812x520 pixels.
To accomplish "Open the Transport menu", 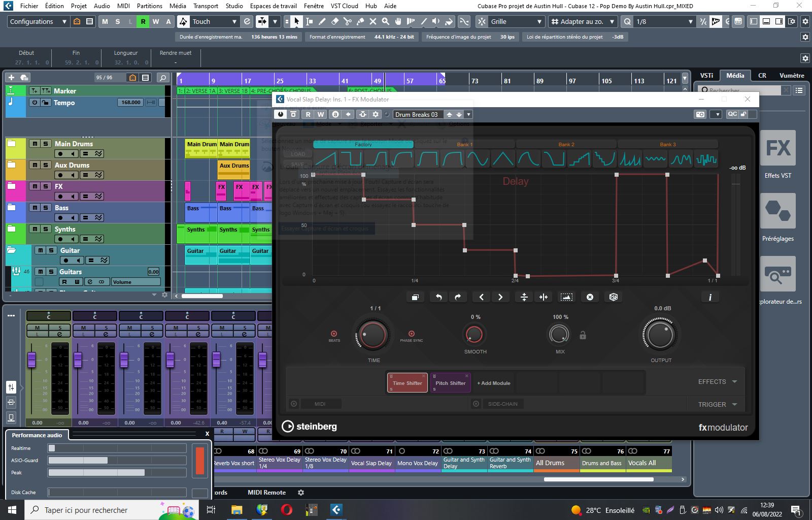I will 206,6.
